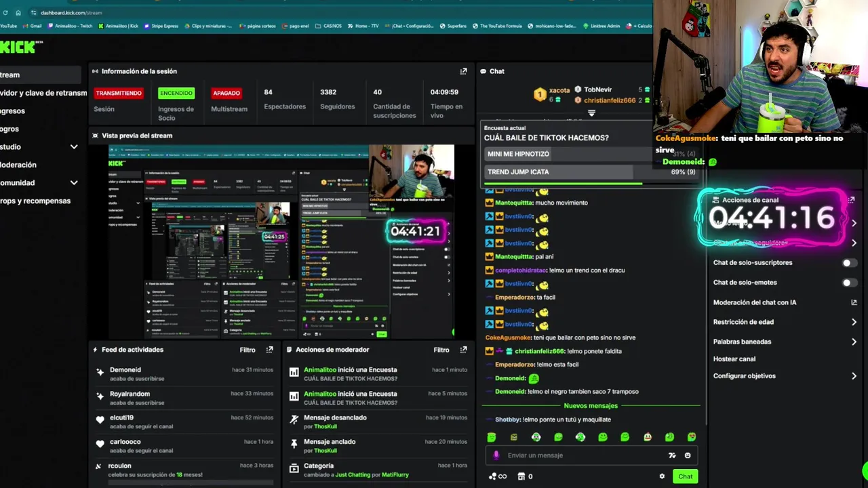This screenshot has height=488, width=868.
Task: Click unpin icon beside Mensaje desanclado
Action: [x=294, y=420]
